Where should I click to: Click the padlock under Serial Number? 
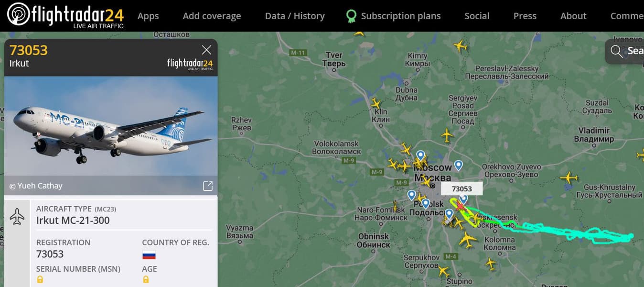[x=40, y=279]
